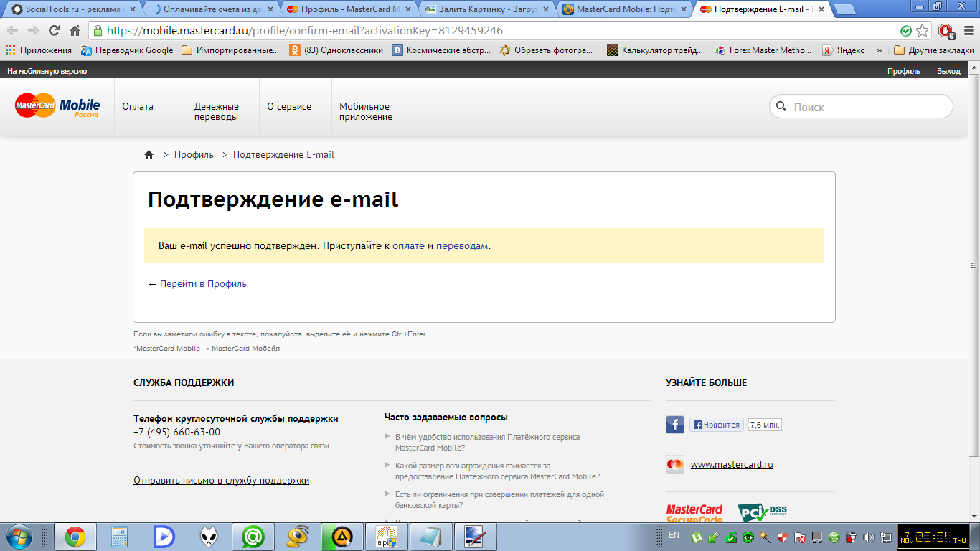Click the EN language indicator in the tray
This screenshot has height=551, width=980.
pos(674,535)
